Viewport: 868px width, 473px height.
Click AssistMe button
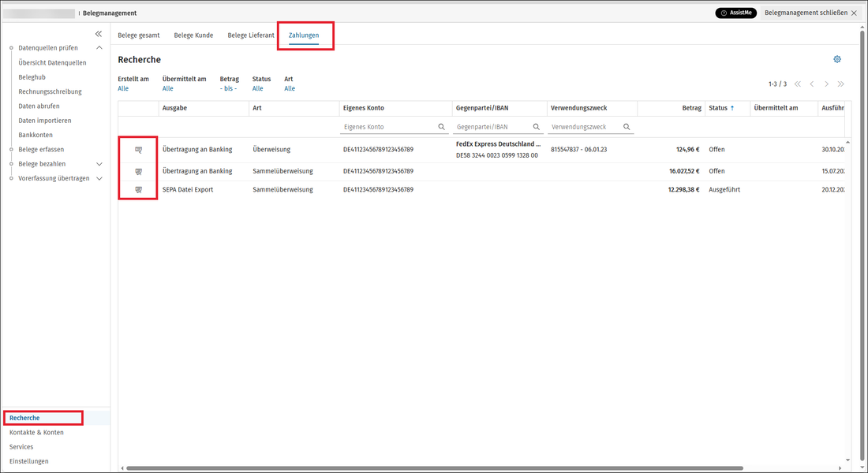[735, 13]
